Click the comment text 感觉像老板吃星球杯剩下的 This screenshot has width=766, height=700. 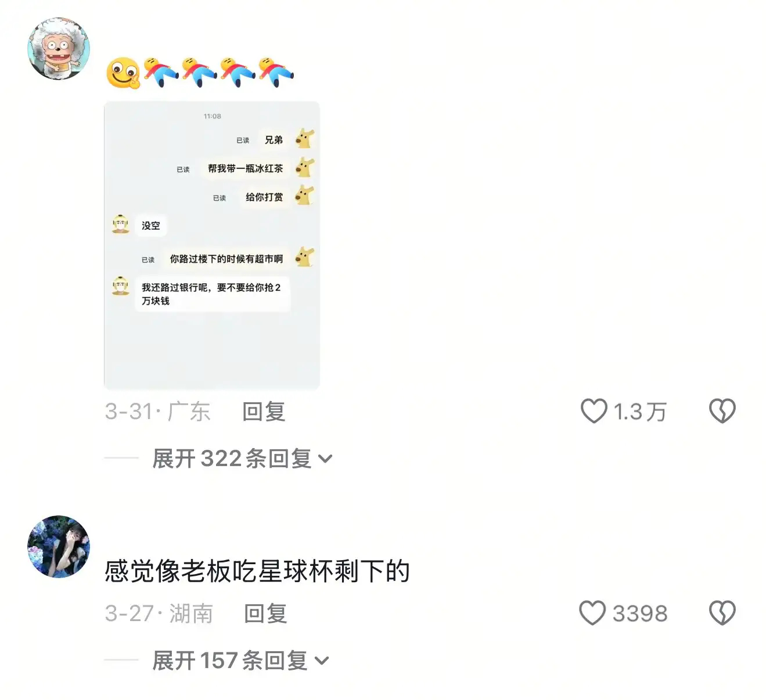click(x=257, y=572)
